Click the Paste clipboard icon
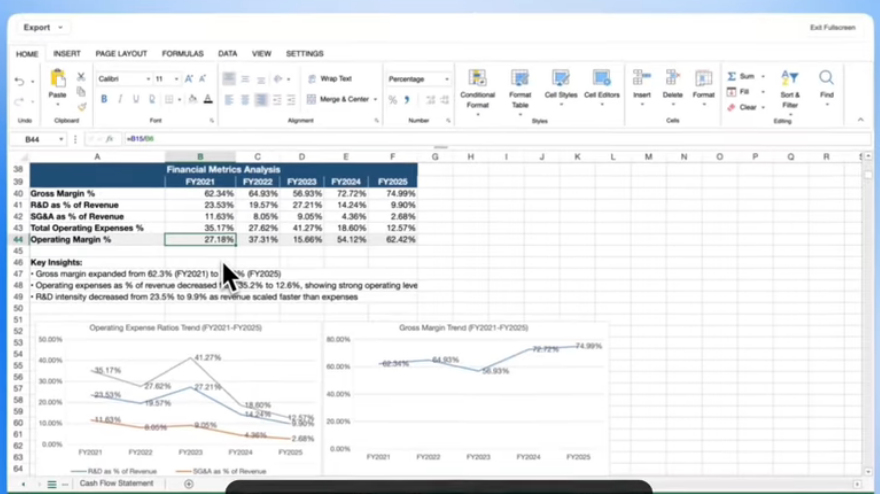 point(57,80)
